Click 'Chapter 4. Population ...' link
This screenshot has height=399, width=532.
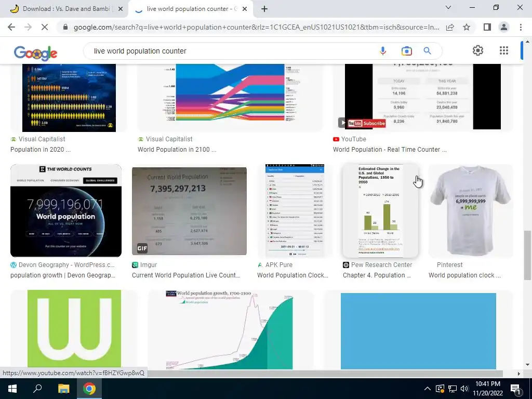tap(377, 275)
